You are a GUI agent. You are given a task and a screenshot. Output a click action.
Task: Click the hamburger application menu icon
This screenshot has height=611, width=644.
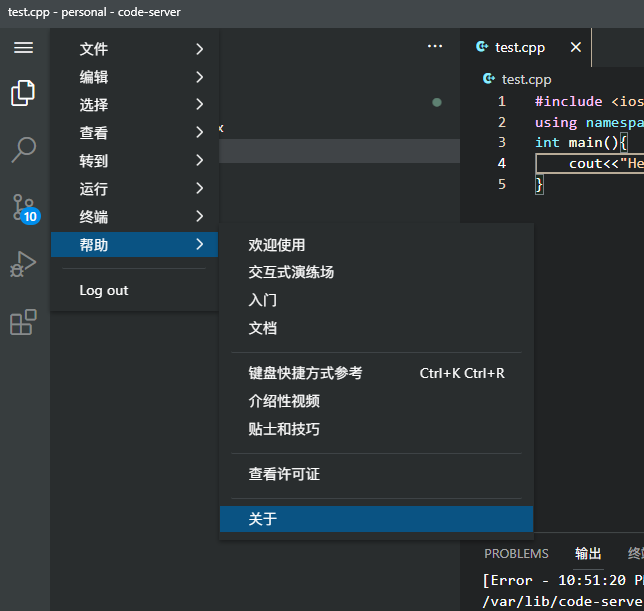click(23, 48)
